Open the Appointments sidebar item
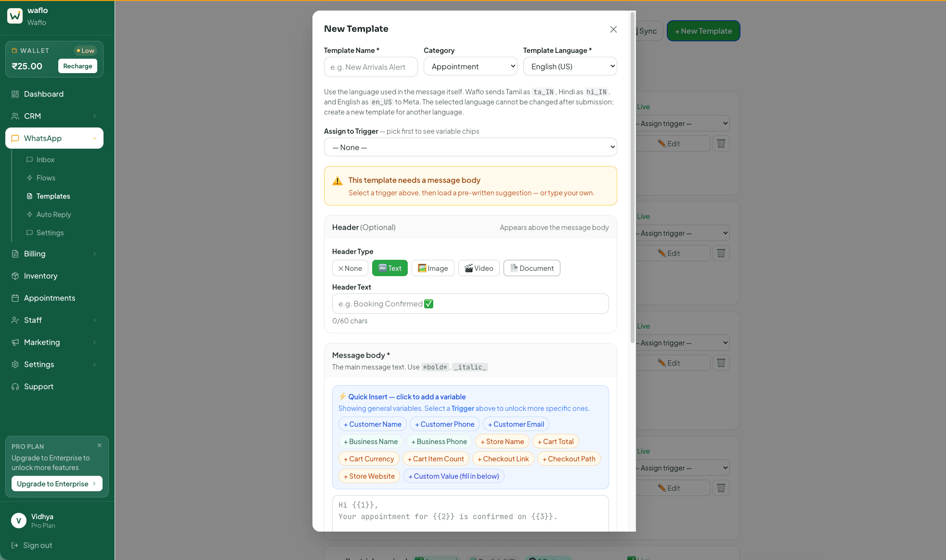Image resolution: width=946 pixels, height=560 pixels. coord(54,298)
